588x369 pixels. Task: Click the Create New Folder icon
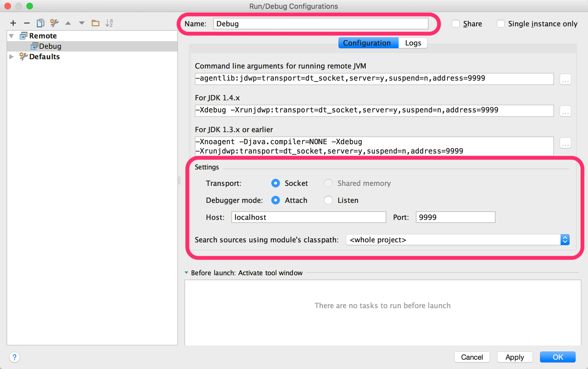[x=96, y=23]
